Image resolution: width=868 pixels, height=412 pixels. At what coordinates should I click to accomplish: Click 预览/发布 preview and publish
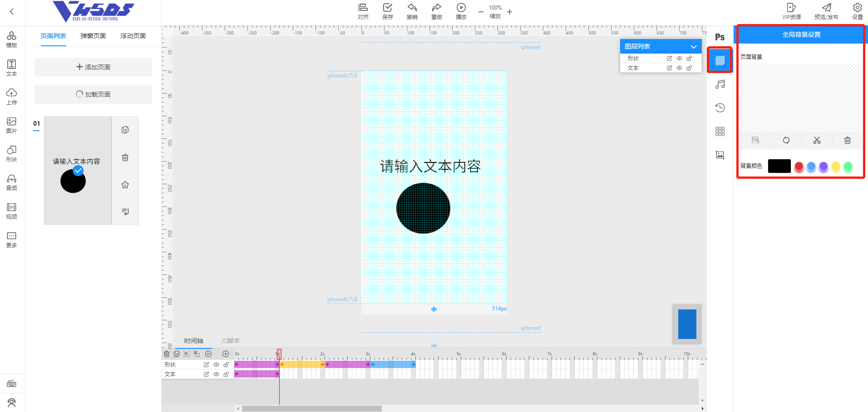[826, 11]
